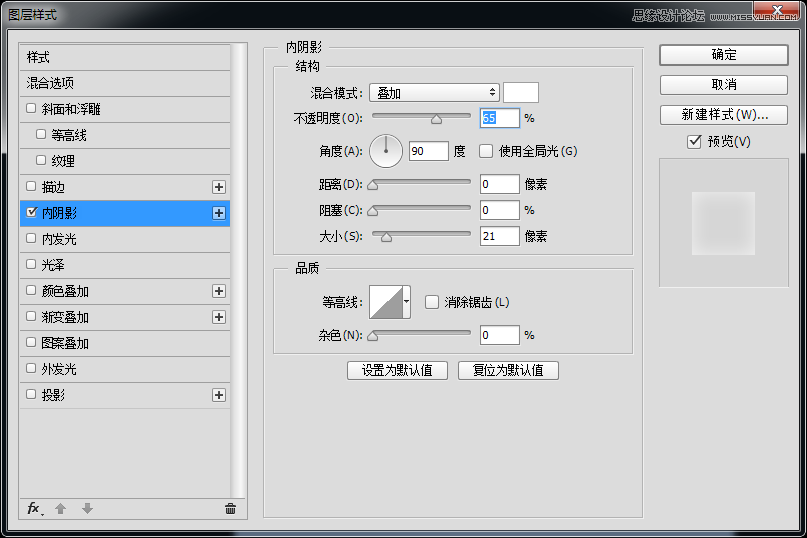The width and height of the screenshot is (807, 538).
Task: Click the 角度 value field showing 90
Action: [x=429, y=151]
